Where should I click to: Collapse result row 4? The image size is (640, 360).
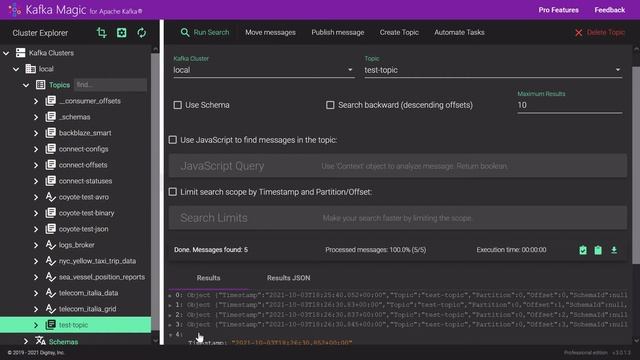[x=170, y=334]
